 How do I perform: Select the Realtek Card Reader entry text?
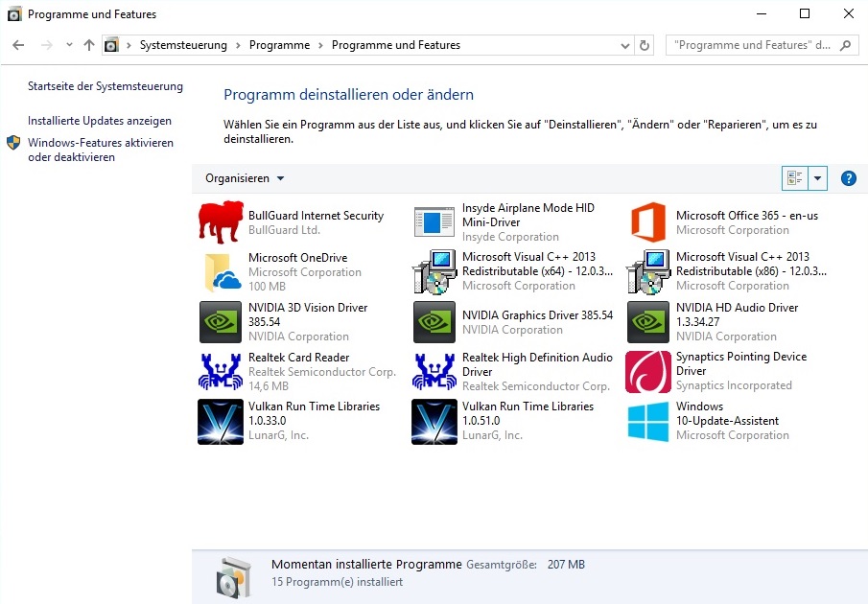(299, 358)
